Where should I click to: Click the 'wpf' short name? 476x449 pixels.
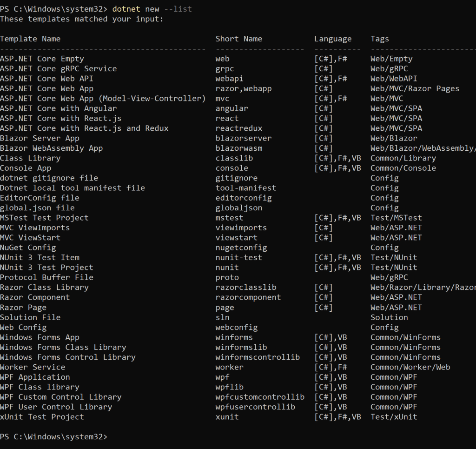(222, 377)
